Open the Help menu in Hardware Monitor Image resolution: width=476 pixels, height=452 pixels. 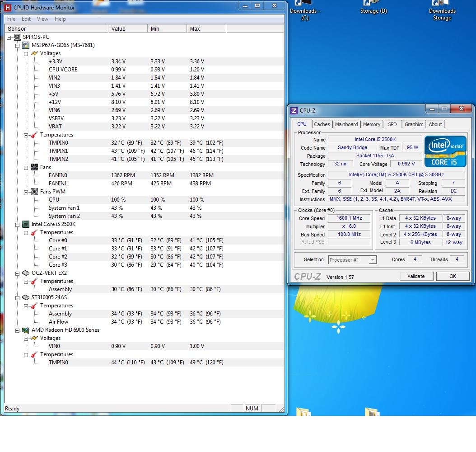click(60, 19)
